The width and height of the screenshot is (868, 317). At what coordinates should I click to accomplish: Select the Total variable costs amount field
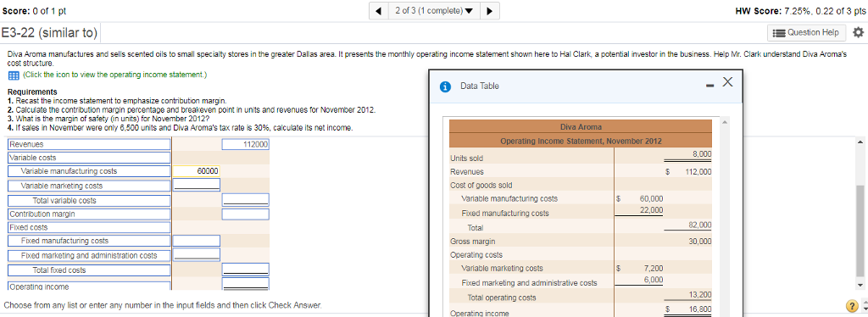[x=246, y=199]
